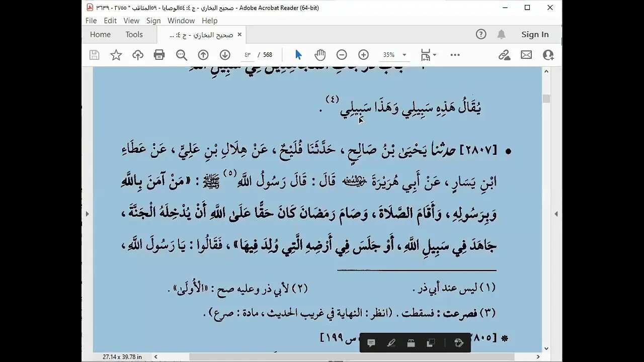Click the share link icon

(x=505, y=55)
